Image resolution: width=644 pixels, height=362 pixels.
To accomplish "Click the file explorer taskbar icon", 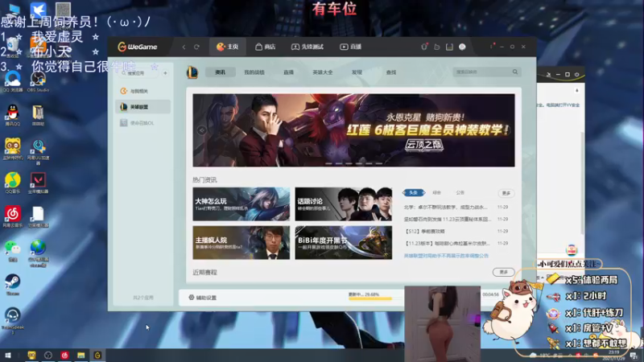I will click(x=81, y=355).
